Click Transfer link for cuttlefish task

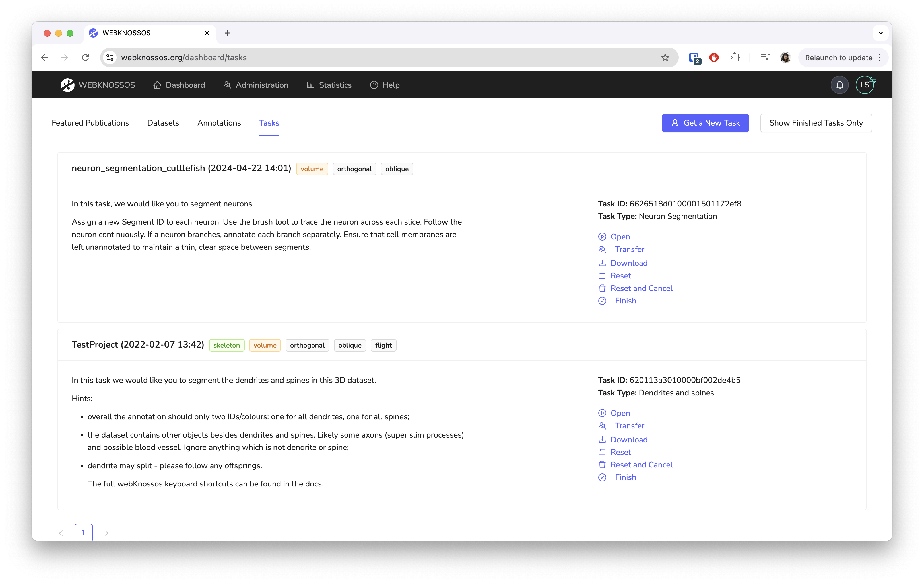tap(630, 249)
